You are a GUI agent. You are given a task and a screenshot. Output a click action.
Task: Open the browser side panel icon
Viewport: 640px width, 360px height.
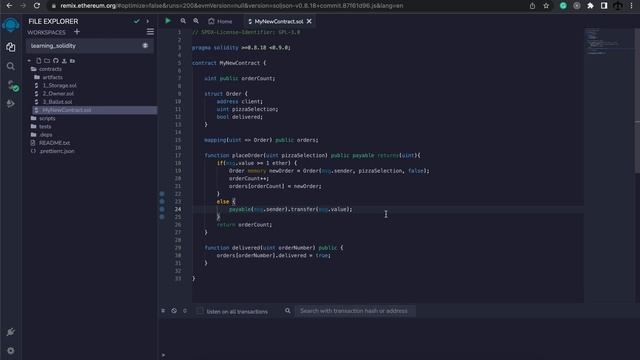(604, 6)
